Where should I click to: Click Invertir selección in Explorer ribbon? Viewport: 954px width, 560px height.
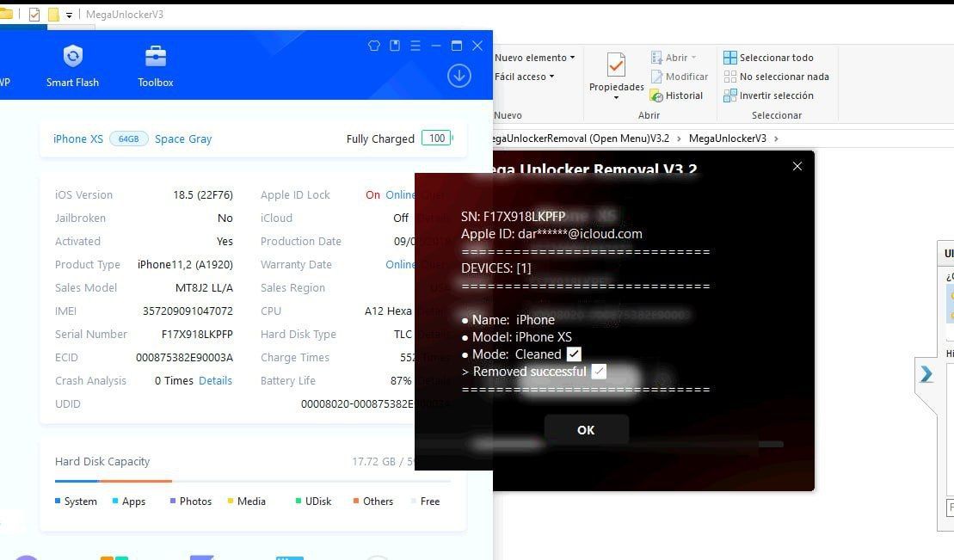tap(768, 95)
